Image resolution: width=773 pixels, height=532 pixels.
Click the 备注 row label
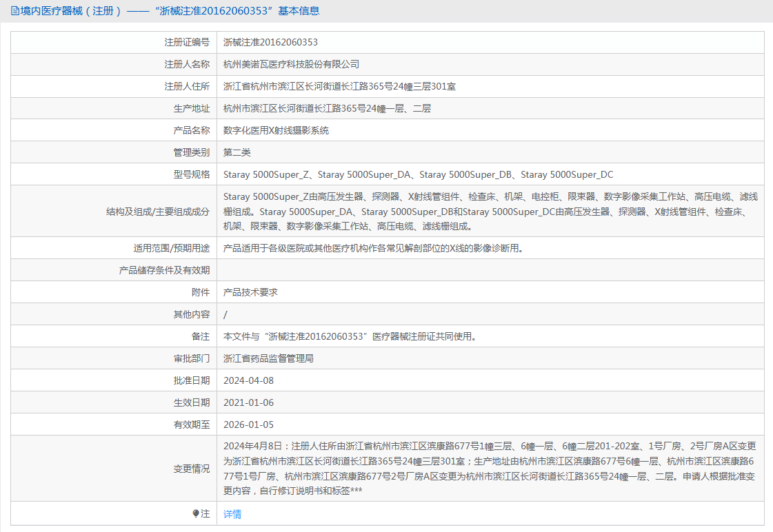[x=201, y=336]
